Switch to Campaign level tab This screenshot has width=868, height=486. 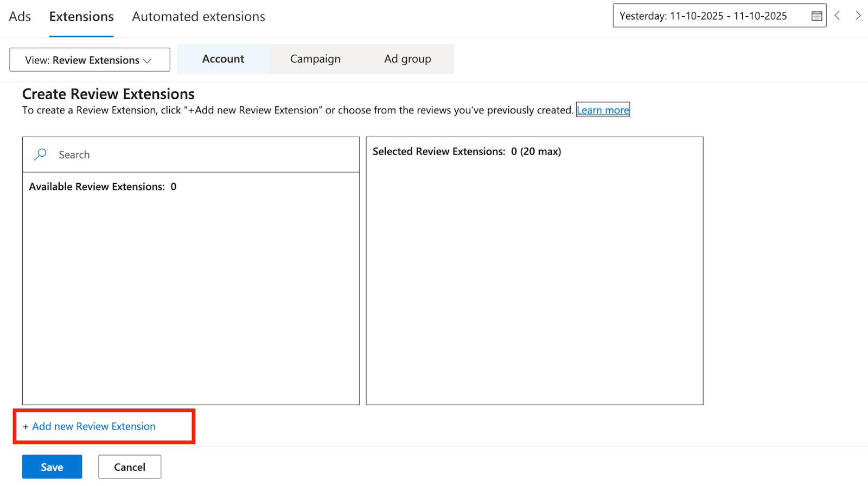pyautogui.click(x=315, y=59)
